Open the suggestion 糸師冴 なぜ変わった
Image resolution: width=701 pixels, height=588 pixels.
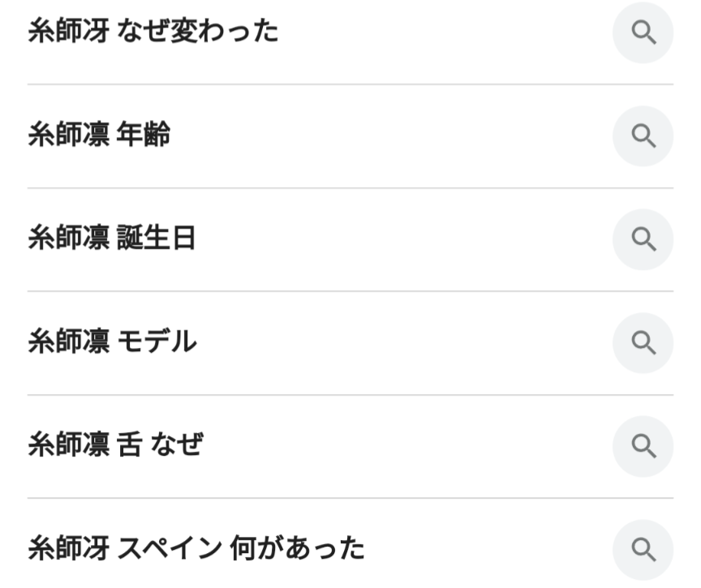pyautogui.click(x=153, y=33)
